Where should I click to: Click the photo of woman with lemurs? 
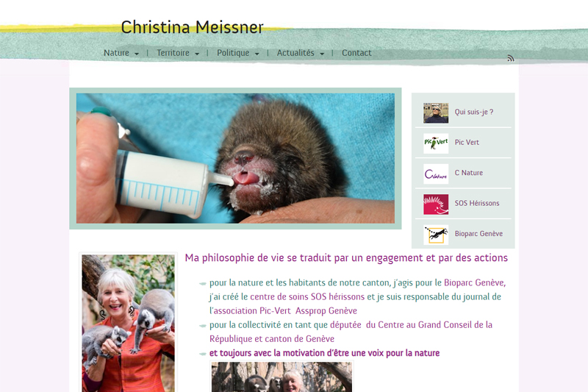pos(128,323)
